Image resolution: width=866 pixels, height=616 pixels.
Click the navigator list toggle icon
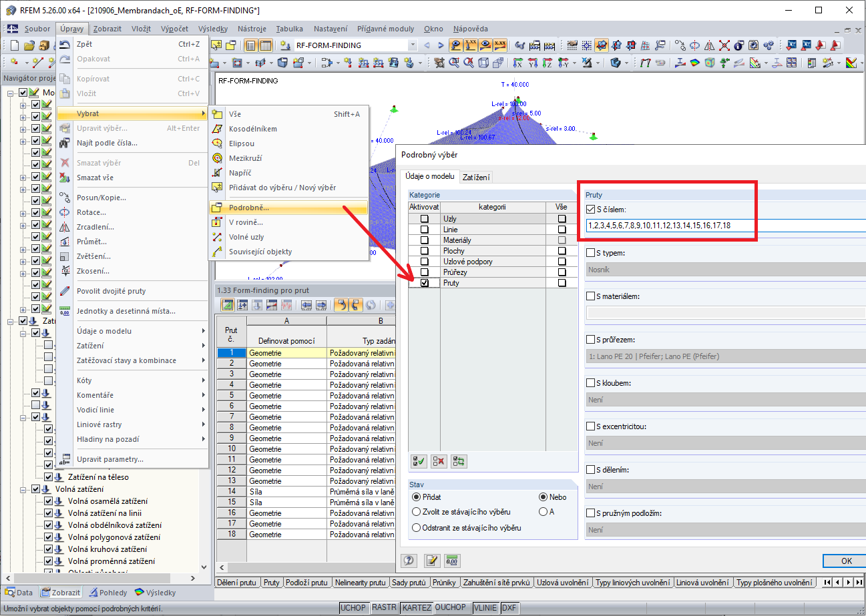coord(250,45)
